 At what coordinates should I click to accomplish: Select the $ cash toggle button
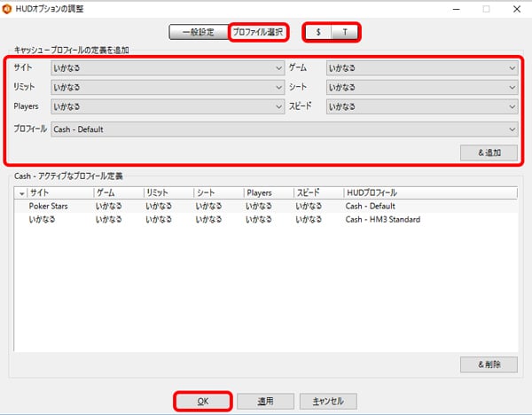click(x=318, y=32)
